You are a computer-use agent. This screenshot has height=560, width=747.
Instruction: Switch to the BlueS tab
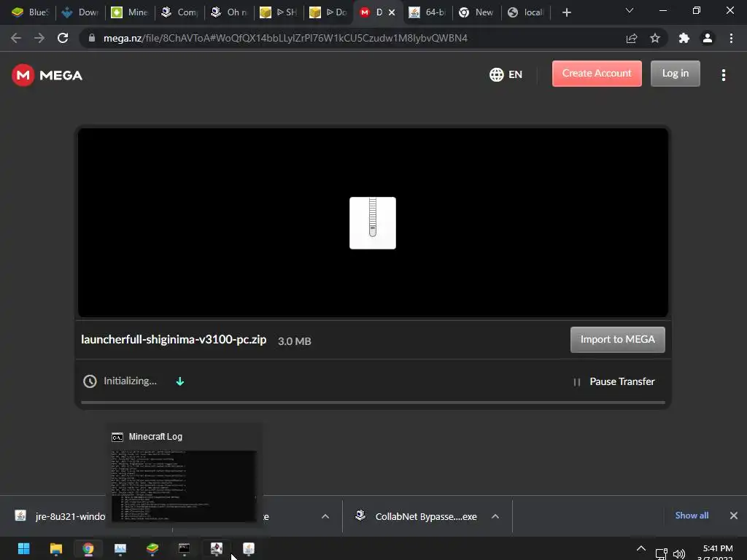point(29,12)
